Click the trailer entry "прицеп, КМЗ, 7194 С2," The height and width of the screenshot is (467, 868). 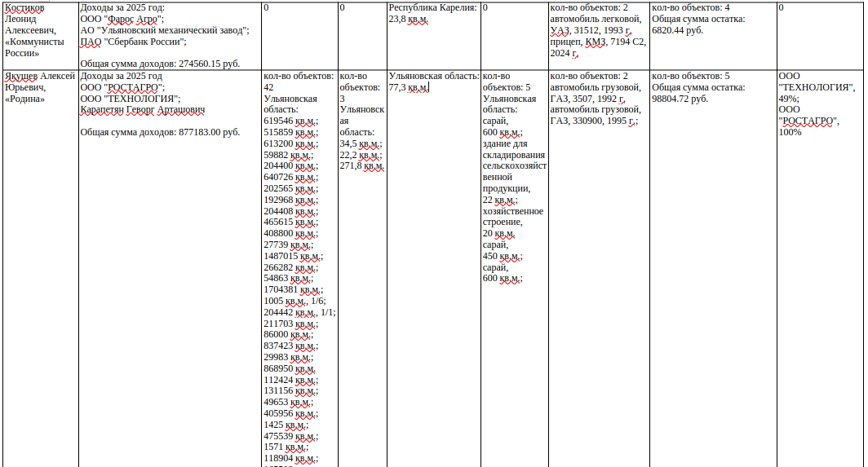point(598,42)
